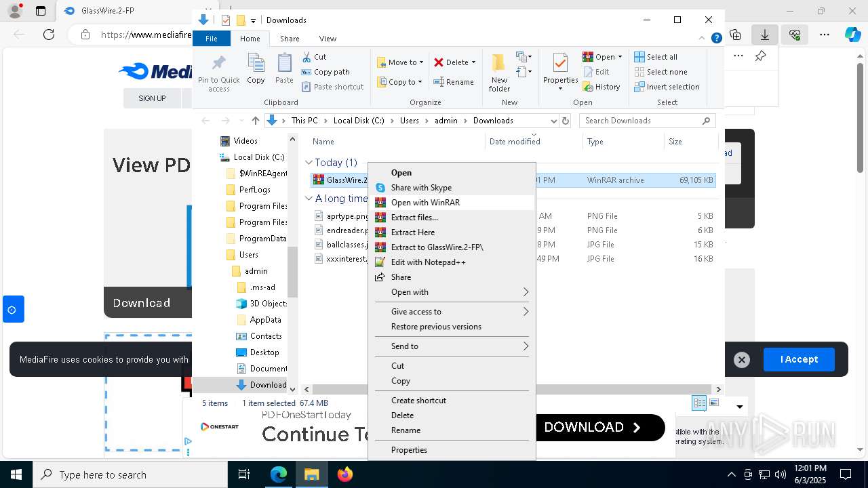Collapse the A long time ago group

pos(309,199)
